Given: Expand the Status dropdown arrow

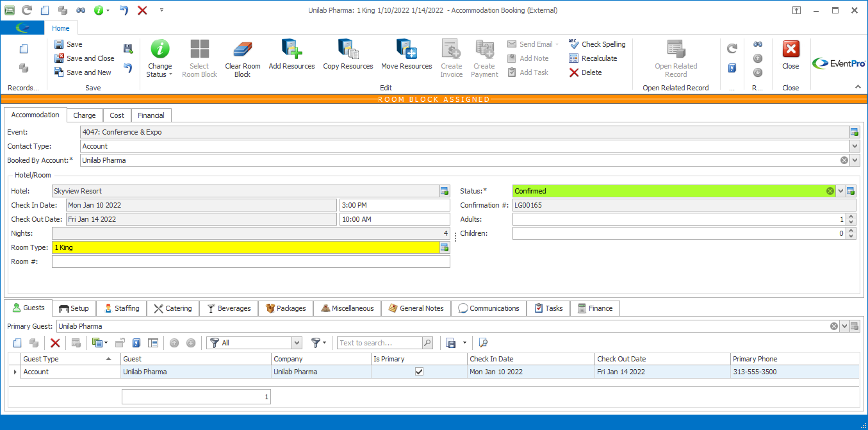Looking at the screenshot, I should [x=840, y=191].
